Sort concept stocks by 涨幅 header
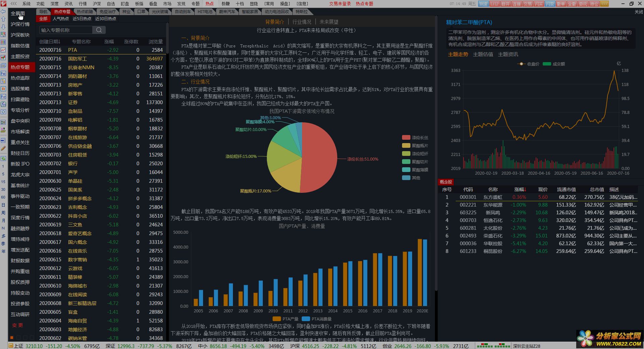 coord(520,189)
